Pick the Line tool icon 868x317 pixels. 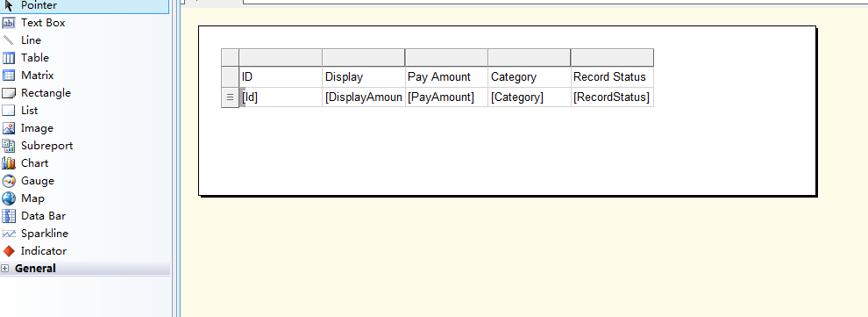coord(9,40)
